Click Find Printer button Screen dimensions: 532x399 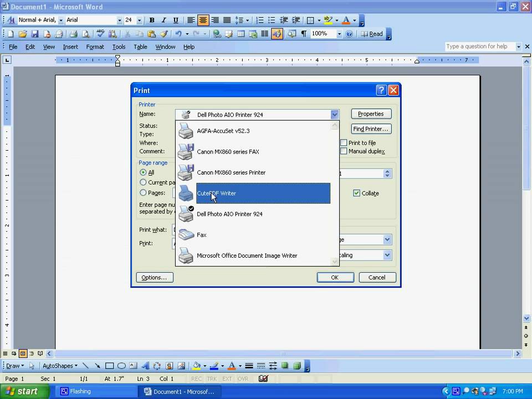click(371, 129)
